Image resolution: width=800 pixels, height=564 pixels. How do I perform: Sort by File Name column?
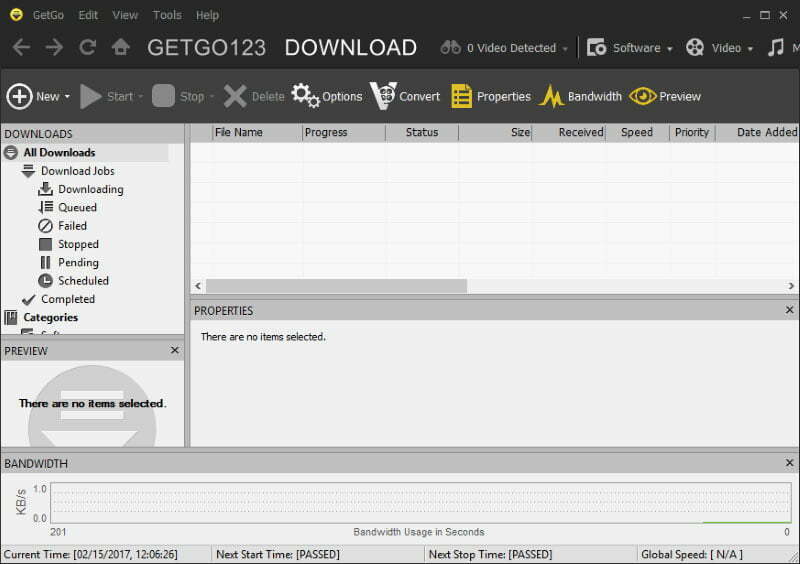click(257, 133)
